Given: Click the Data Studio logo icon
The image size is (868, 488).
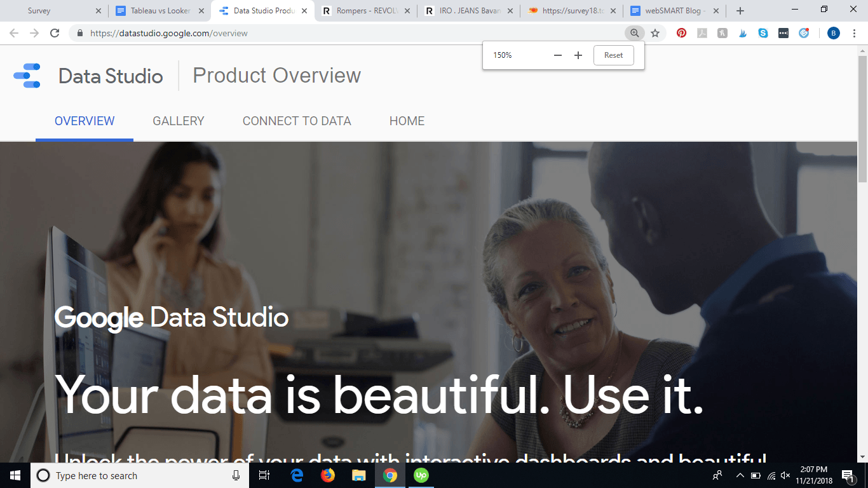Looking at the screenshot, I should [27, 76].
